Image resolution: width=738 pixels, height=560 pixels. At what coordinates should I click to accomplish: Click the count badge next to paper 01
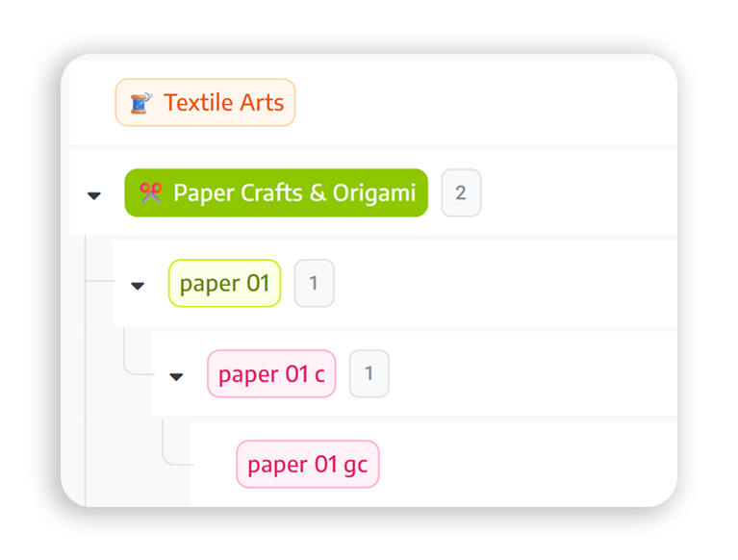pyautogui.click(x=314, y=284)
